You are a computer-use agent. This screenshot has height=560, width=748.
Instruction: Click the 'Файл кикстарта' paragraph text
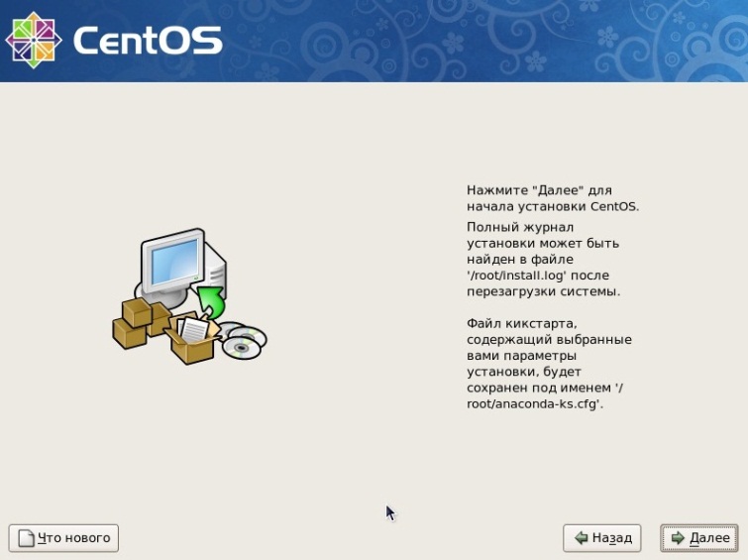pos(549,364)
